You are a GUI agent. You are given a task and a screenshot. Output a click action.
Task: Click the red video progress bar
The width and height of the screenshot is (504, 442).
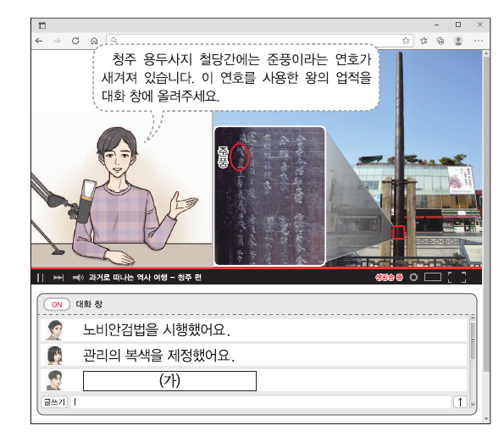click(x=257, y=268)
